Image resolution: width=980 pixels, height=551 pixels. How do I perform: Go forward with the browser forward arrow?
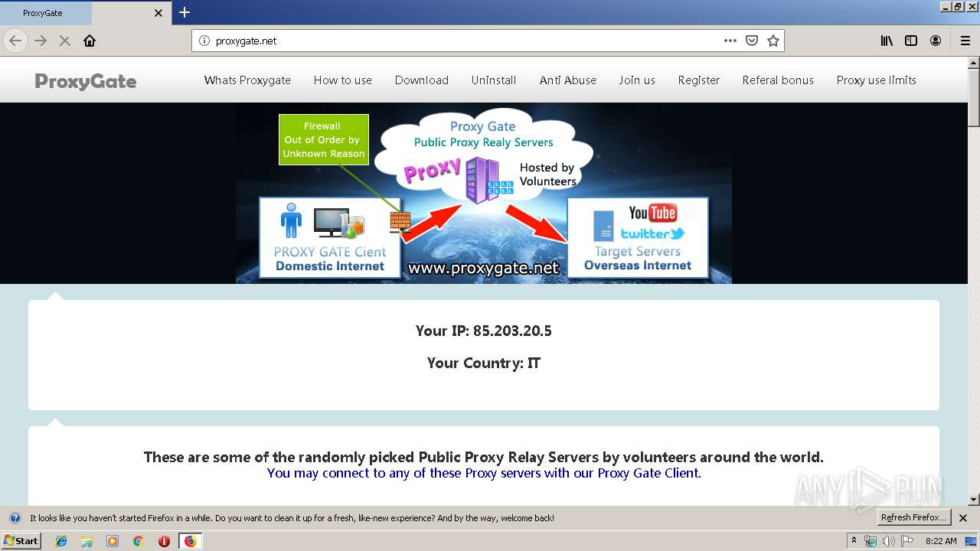pos(41,41)
